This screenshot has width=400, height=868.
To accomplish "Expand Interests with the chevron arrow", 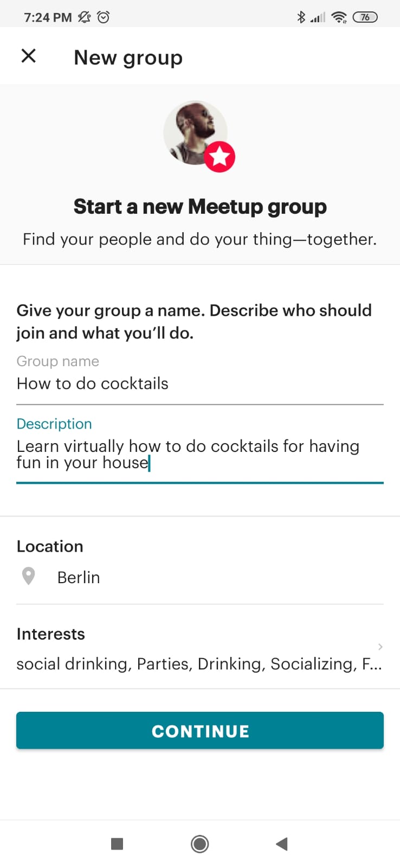I will [x=380, y=646].
